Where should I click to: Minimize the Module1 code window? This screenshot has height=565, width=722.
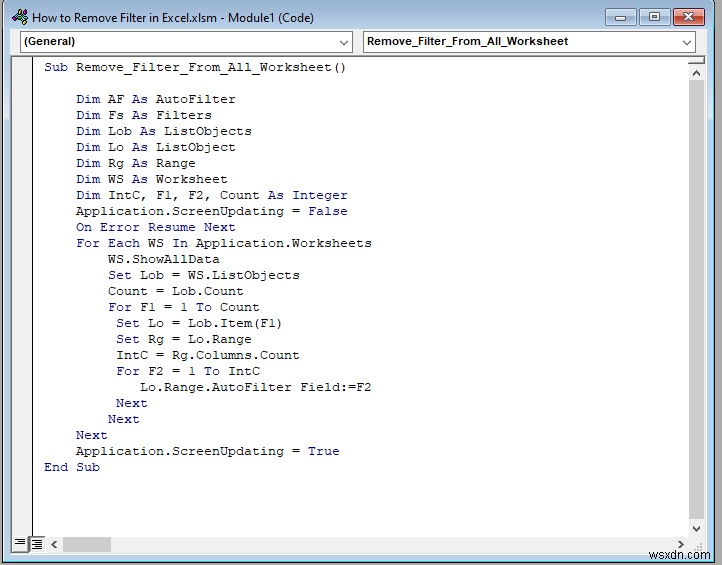pyautogui.click(x=620, y=17)
